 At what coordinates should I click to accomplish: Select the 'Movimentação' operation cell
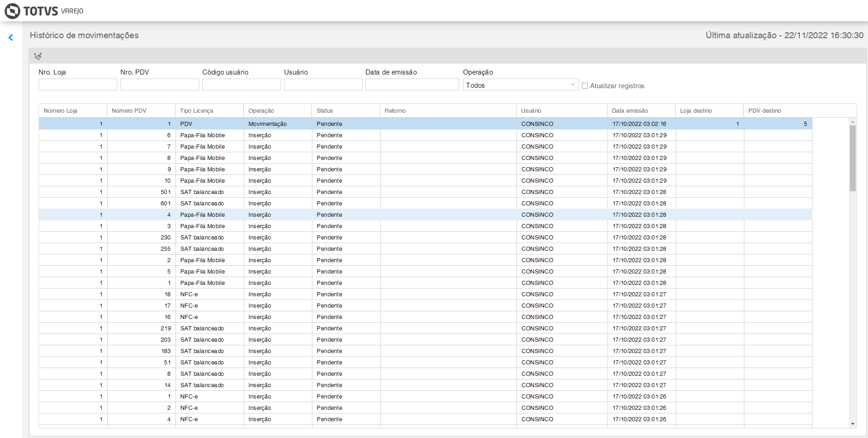(277, 124)
